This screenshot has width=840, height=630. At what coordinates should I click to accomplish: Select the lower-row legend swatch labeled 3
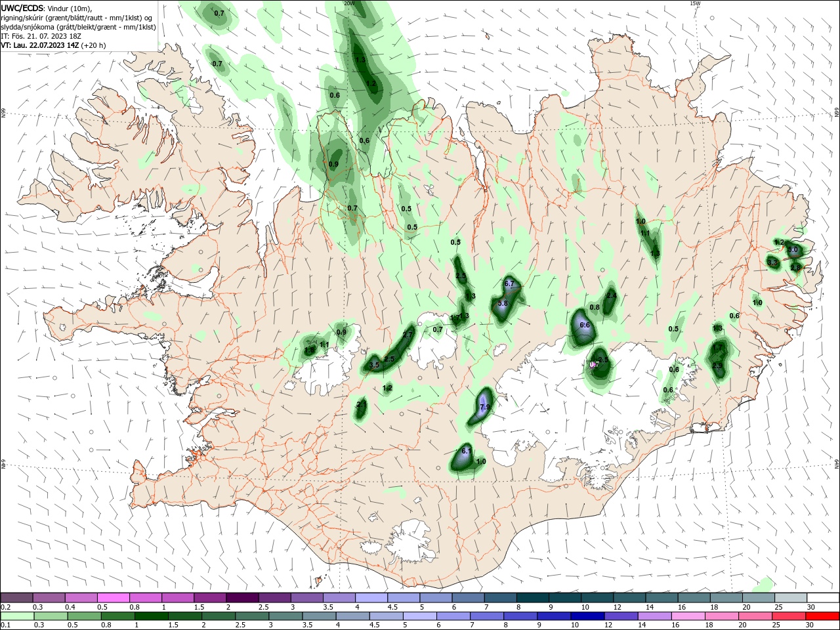tap(285, 616)
